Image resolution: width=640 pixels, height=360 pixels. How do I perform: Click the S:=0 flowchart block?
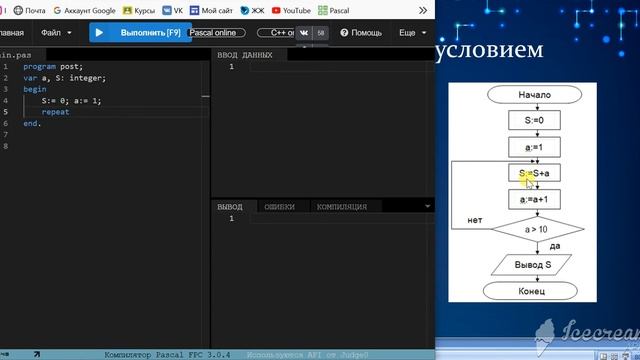[x=534, y=120]
